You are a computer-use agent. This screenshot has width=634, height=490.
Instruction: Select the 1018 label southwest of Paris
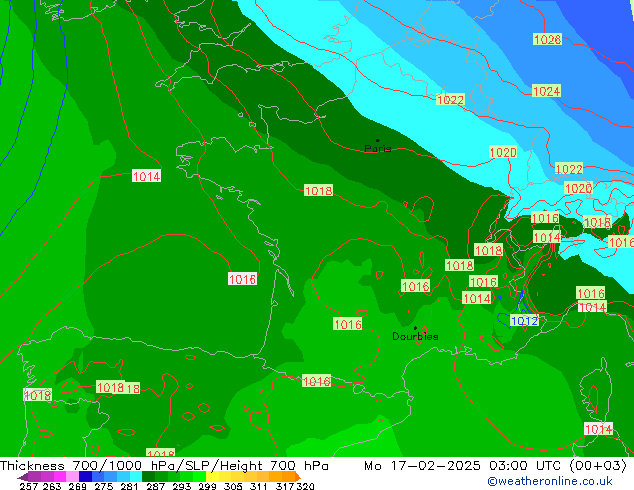(x=318, y=190)
